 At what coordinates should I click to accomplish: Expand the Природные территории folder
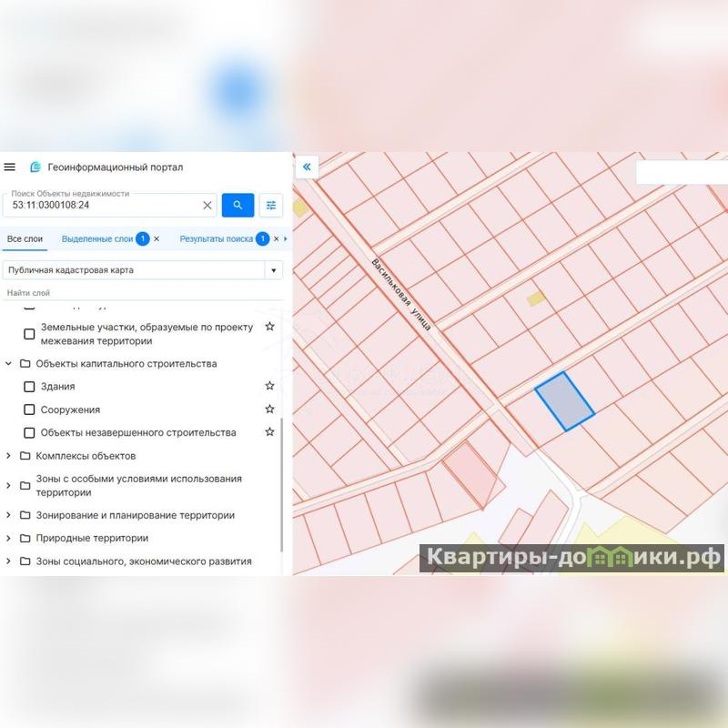tap(8, 538)
